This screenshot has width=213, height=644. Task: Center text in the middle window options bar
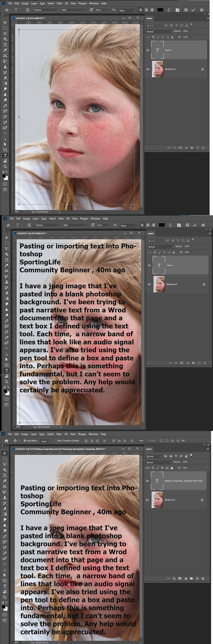pos(148,225)
